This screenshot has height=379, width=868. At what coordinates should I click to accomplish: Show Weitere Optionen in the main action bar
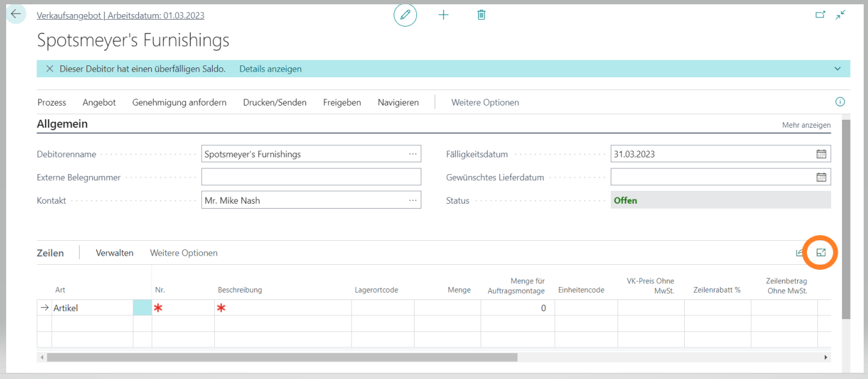click(486, 102)
